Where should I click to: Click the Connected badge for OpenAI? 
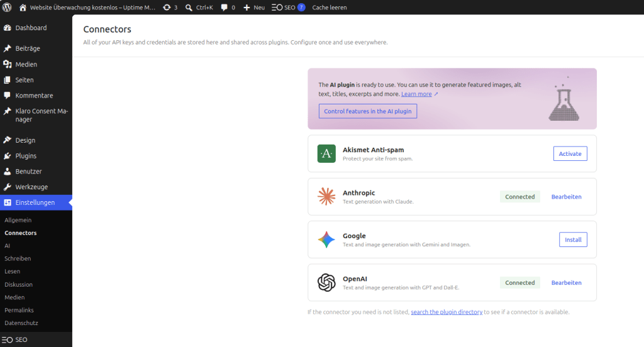click(x=520, y=282)
